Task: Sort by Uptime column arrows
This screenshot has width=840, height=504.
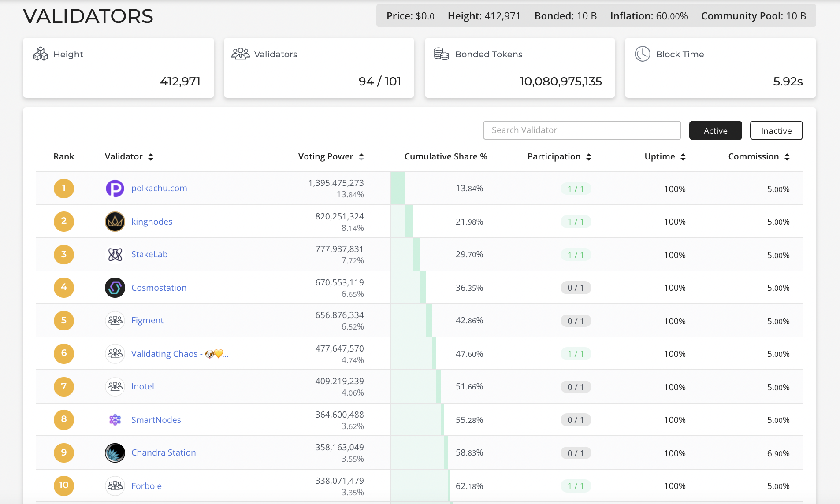Action: tap(683, 157)
